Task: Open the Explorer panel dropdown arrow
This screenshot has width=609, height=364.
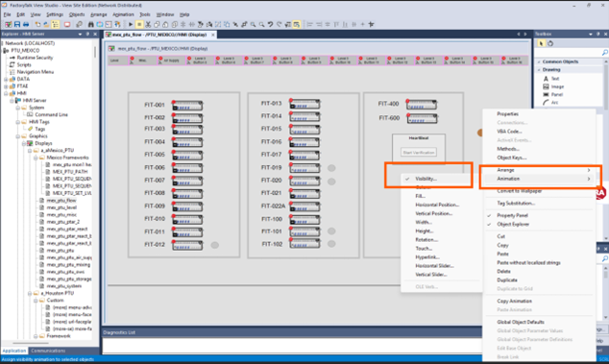Action: (x=80, y=35)
